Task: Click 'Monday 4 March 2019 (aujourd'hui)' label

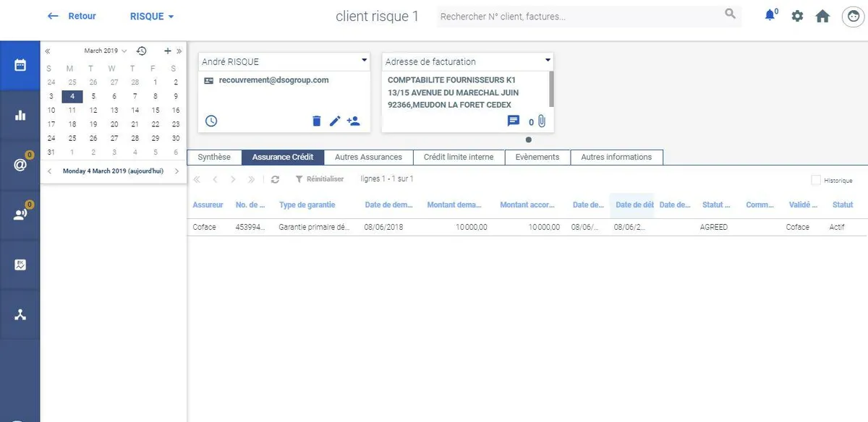Action: pos(113,171)
